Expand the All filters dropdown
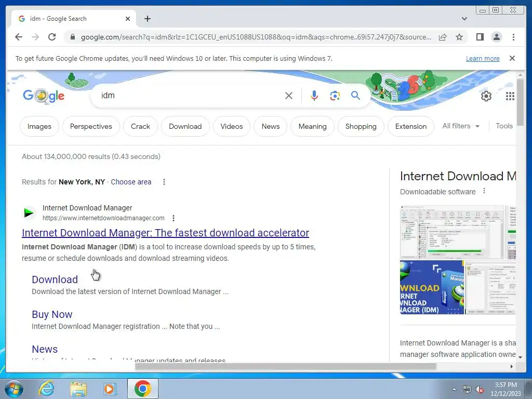 pos(461,126)
